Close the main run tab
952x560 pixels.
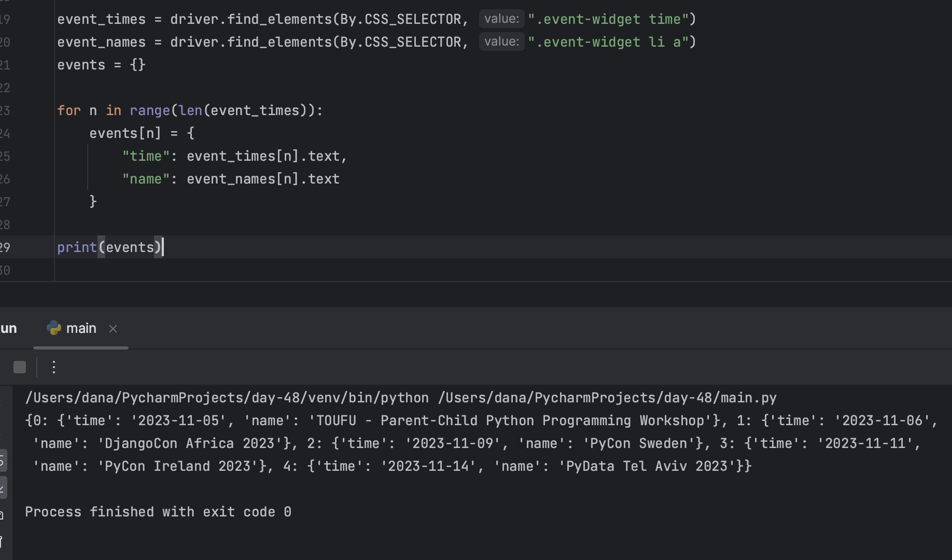[x=113, y=329]
